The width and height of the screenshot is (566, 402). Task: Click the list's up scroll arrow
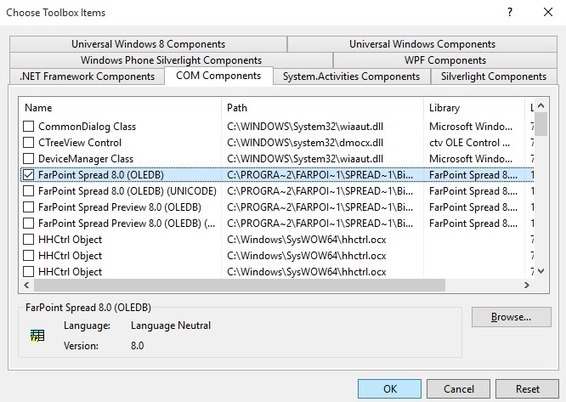(541, 106)
